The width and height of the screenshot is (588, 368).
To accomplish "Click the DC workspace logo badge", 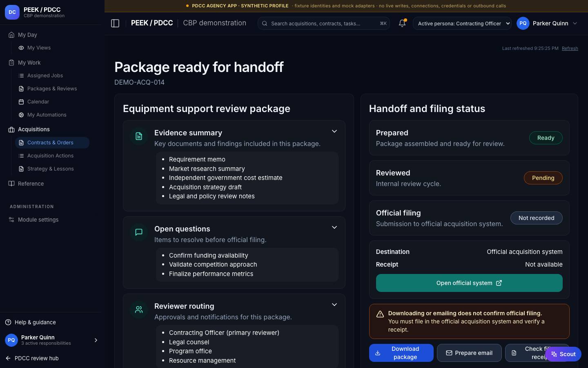I will point(12,12).
